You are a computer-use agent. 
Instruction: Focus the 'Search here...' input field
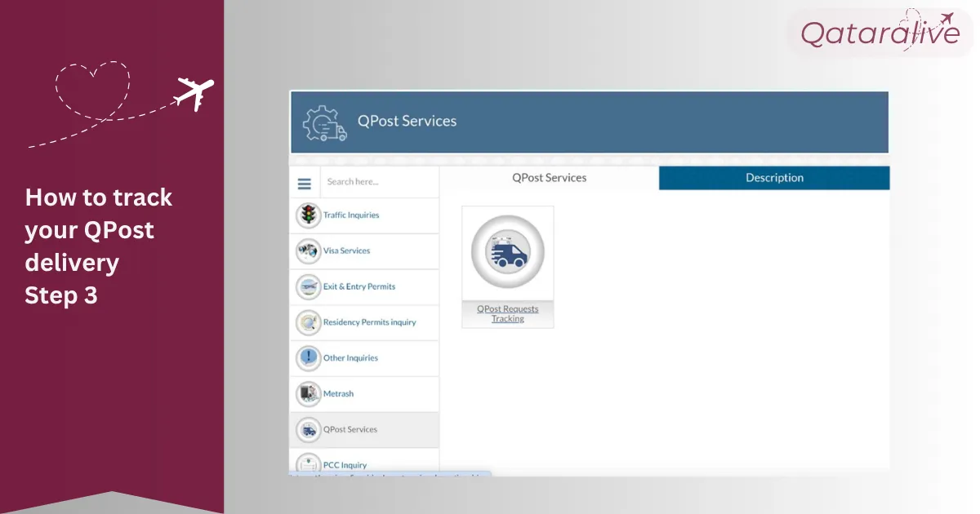(379, 182)
